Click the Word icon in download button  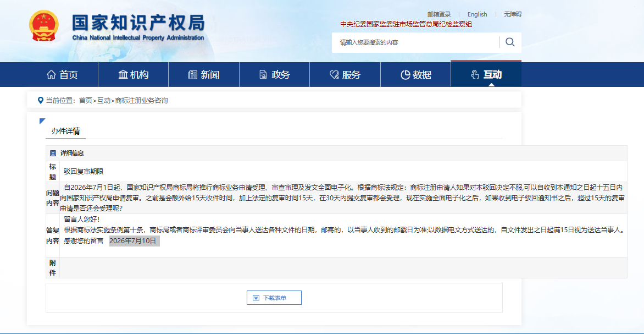point(256,298)
